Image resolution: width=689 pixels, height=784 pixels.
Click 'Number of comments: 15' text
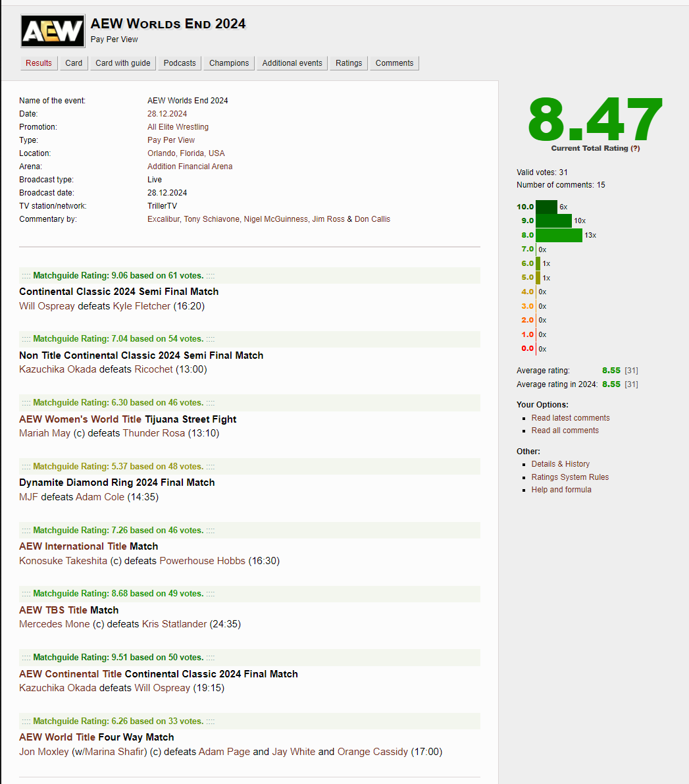click(561, 185)
